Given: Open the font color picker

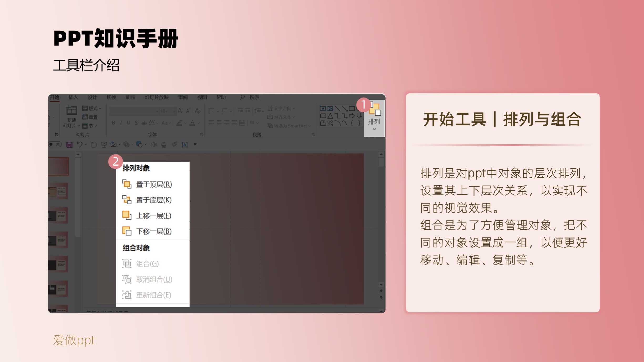Looking at the screenshot, I should [x=192, y=123].
